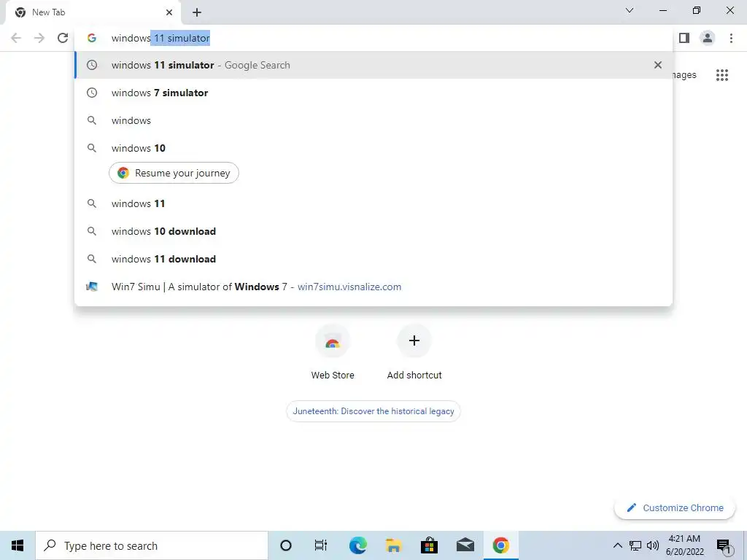Select windows 11 simulator Google Search suggestion
747x560 pixels.
(373, 65)
